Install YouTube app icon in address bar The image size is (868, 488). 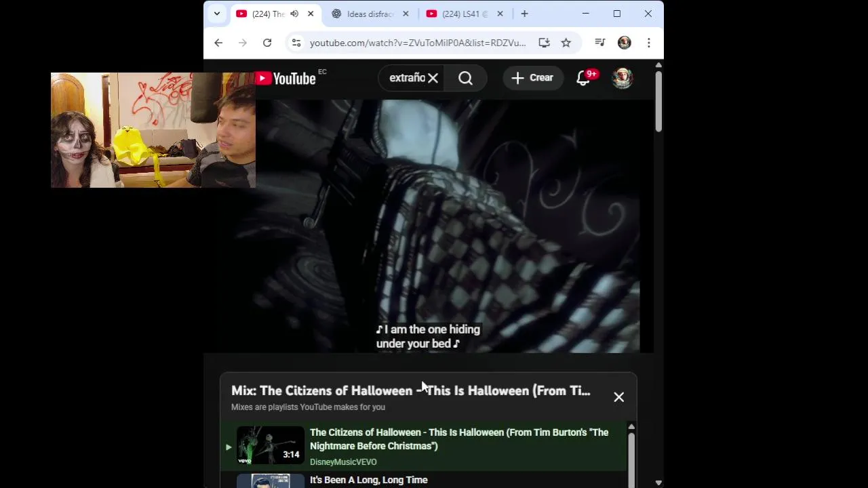click(544, 43)
